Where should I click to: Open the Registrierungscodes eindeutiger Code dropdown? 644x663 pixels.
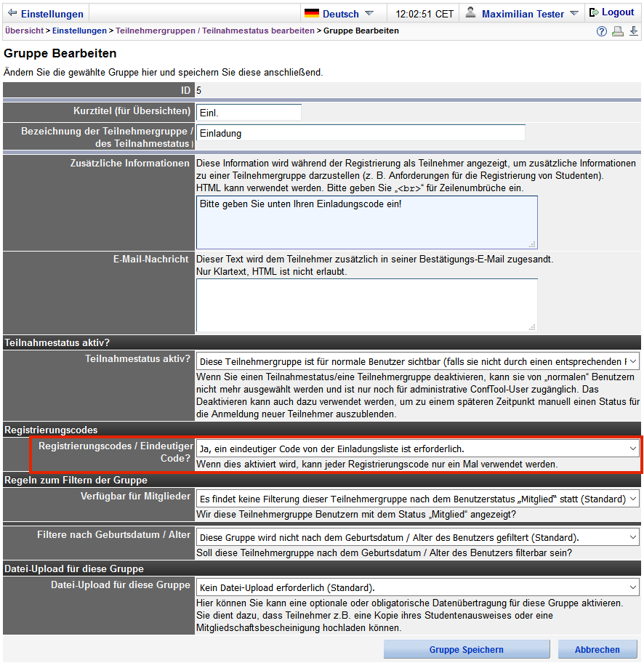(x=417, y=449)
